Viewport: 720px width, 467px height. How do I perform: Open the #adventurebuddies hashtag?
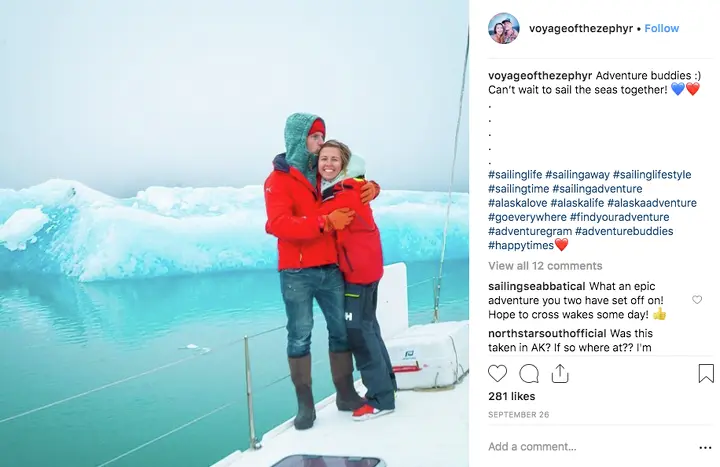624,231
